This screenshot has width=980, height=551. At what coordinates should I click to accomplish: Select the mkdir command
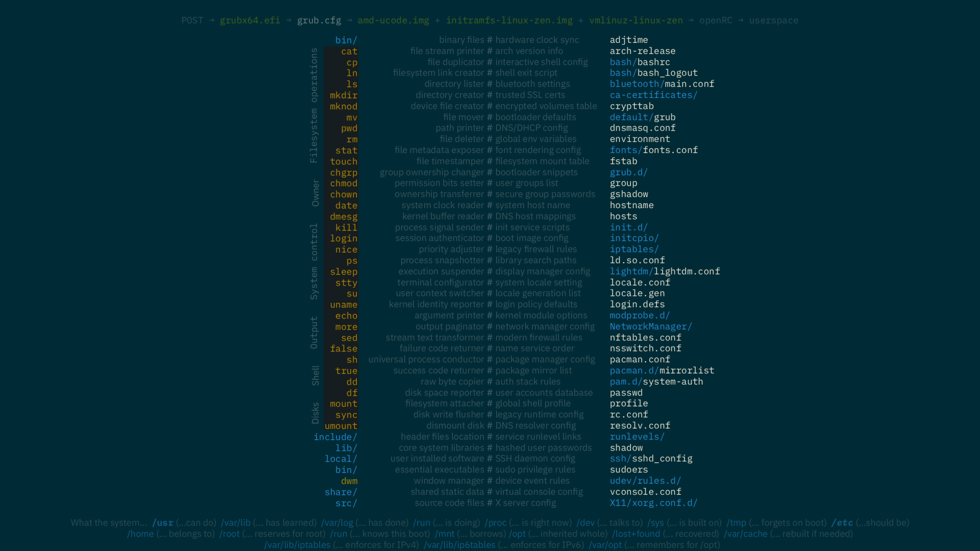click(x=344, y=95)
